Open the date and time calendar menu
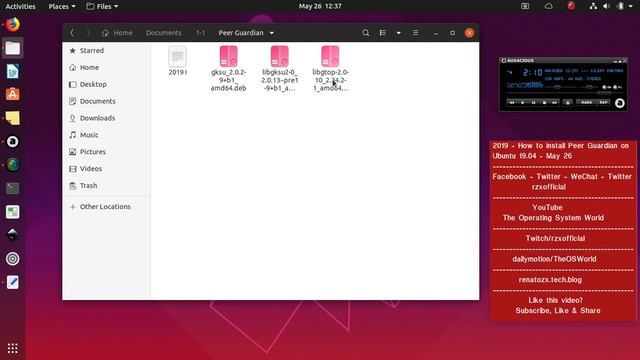This screenshot has width=640, height=360. (320, 6)
